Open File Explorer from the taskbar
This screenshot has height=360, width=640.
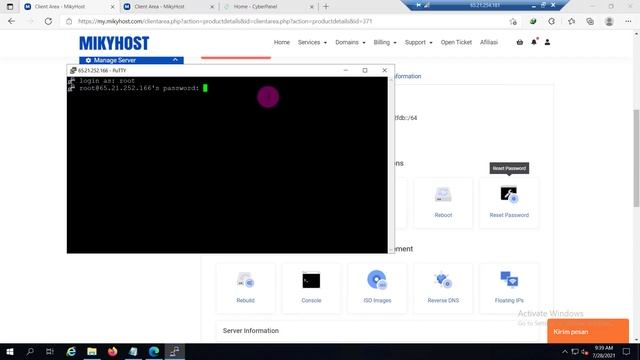(92, 351)
